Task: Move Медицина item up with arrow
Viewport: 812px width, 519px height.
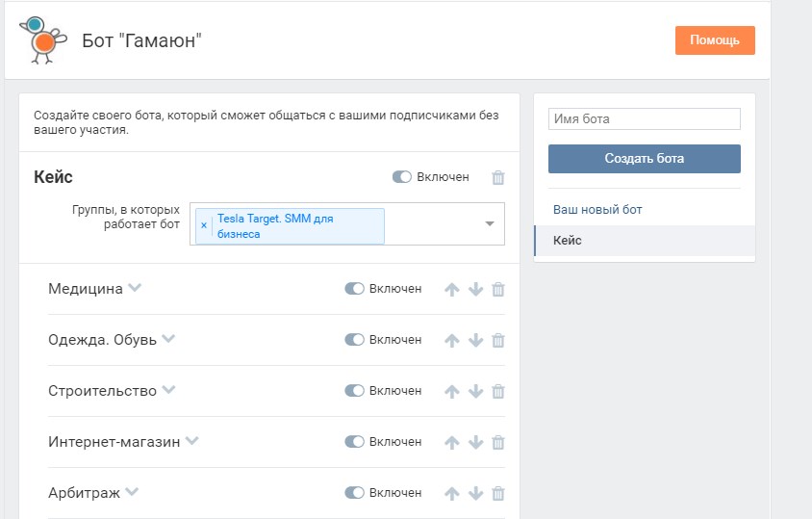Action: (x=451, y=289)
